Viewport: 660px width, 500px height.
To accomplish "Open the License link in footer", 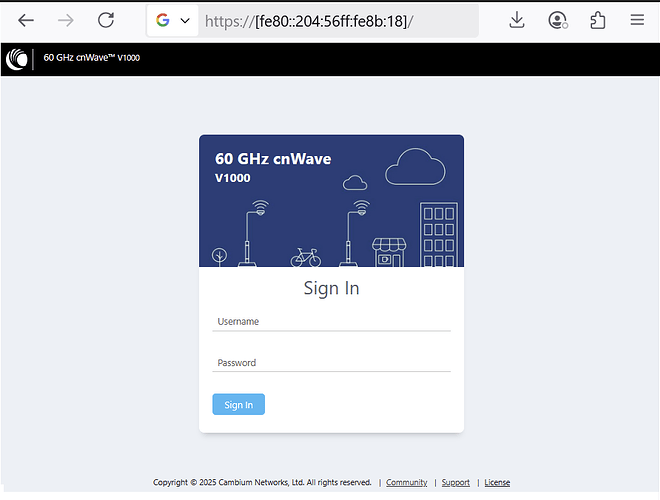I will 497,482.
